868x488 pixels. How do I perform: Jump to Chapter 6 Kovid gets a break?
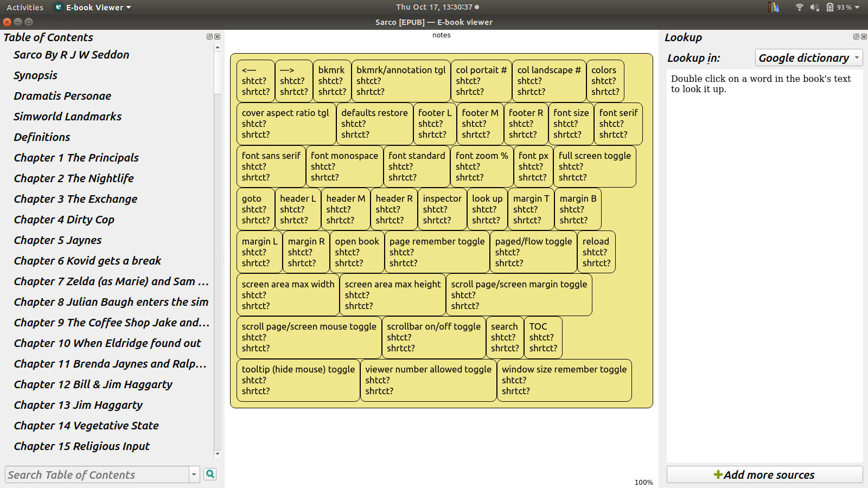click(x=88, y=261)
